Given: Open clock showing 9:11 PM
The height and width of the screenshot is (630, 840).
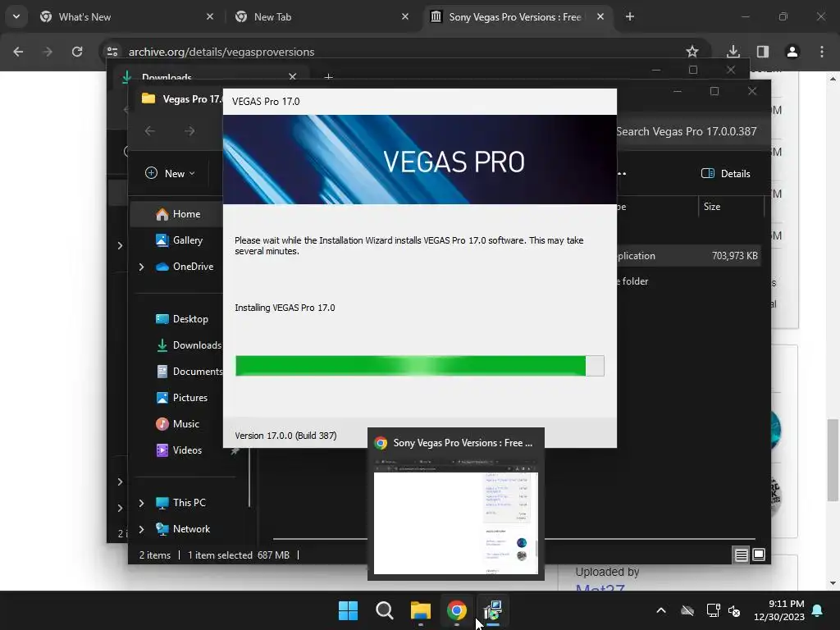Looking at the screenshot, I should [779, 610].
